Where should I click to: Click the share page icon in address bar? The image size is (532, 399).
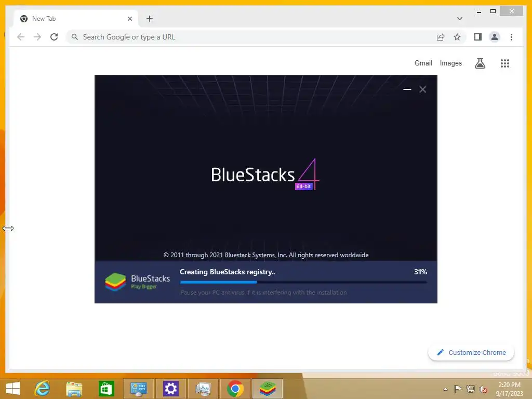tap(441, 37)
